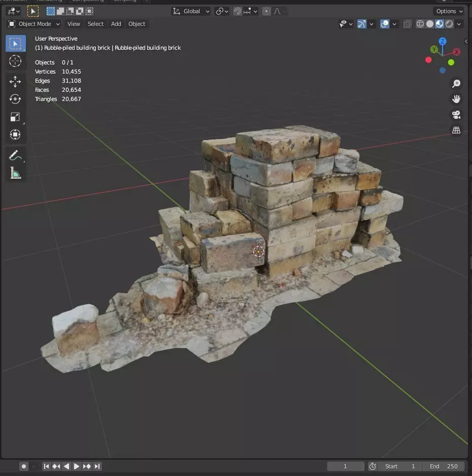The width and height of the screenshot is (472, 476).
Task: Click the tweak tool arrow icon in header
Action: click(33, 12)
